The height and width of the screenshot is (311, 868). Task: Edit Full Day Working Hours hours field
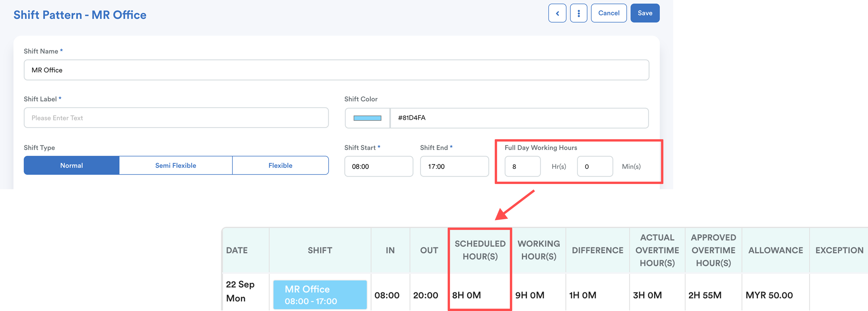(522, 167)
